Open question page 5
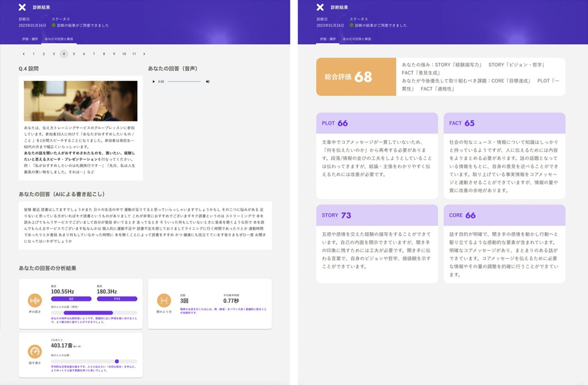Image resolution: width=588 pixels, height=385 pixels. [x=74, y=54]
